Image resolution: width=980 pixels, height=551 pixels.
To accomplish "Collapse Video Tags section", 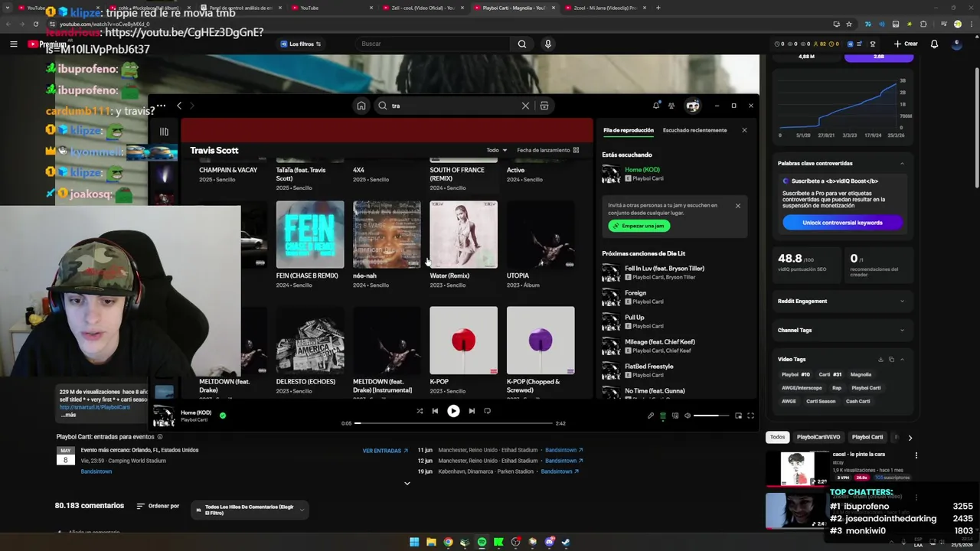I will point(902,359).
